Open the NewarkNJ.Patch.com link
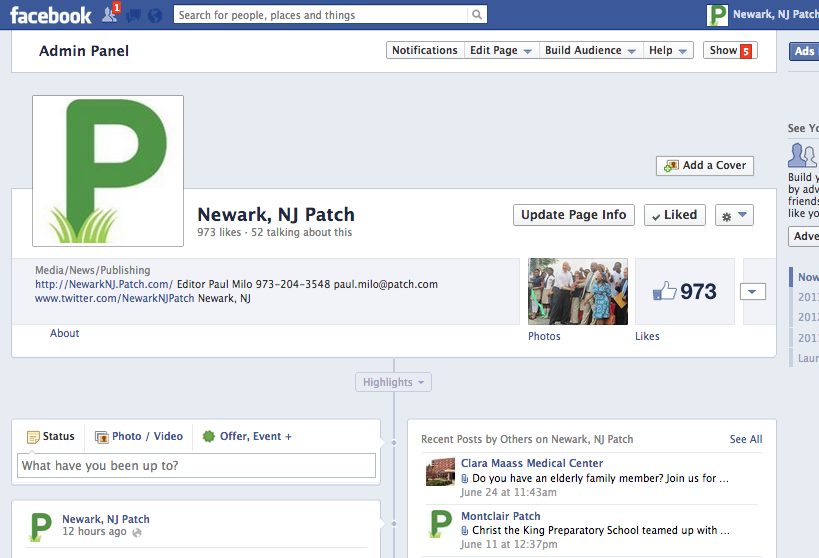The height and width of the screenshot is (558, 819). coord(104,284)
